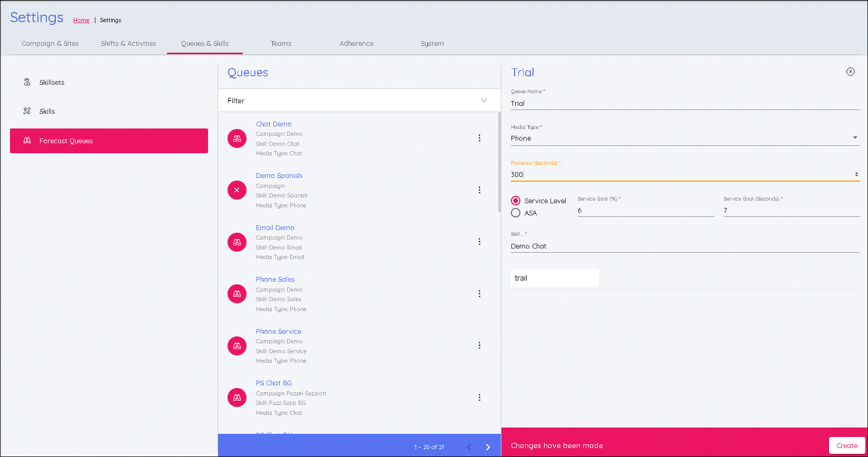This screenshot has height=457, width=868.
Task: Open the Adherence tab
Action: tap(357, 44)
